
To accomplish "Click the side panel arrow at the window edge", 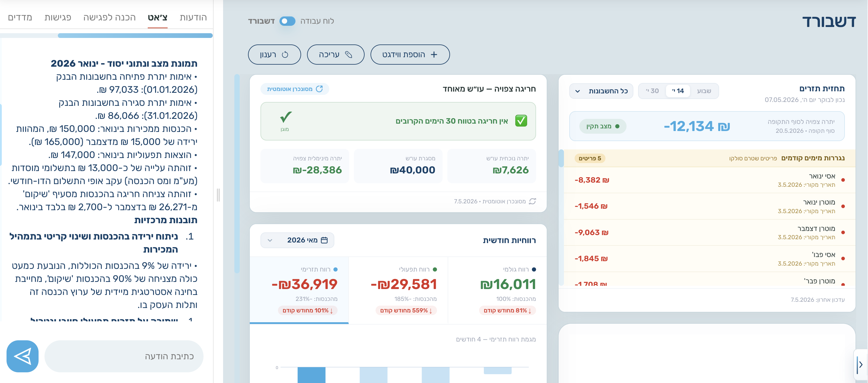I will (x=860, y=365).
